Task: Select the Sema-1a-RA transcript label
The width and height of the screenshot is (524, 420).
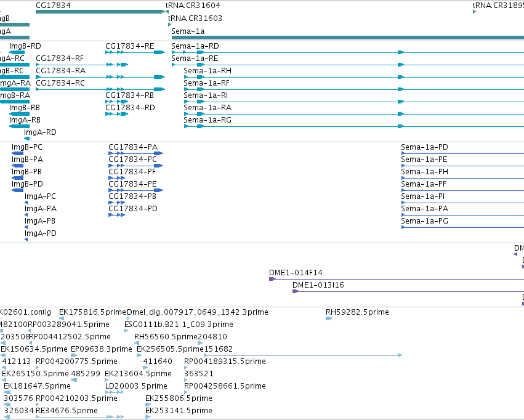Action: point(208,108)
